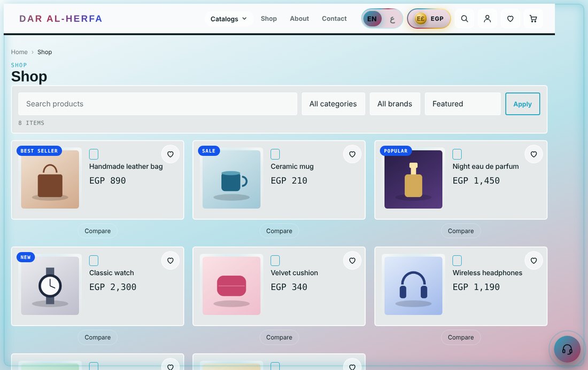Favorite the Ceramic mug
Screen dimensions: 588x370
click(x=352, y=154)
